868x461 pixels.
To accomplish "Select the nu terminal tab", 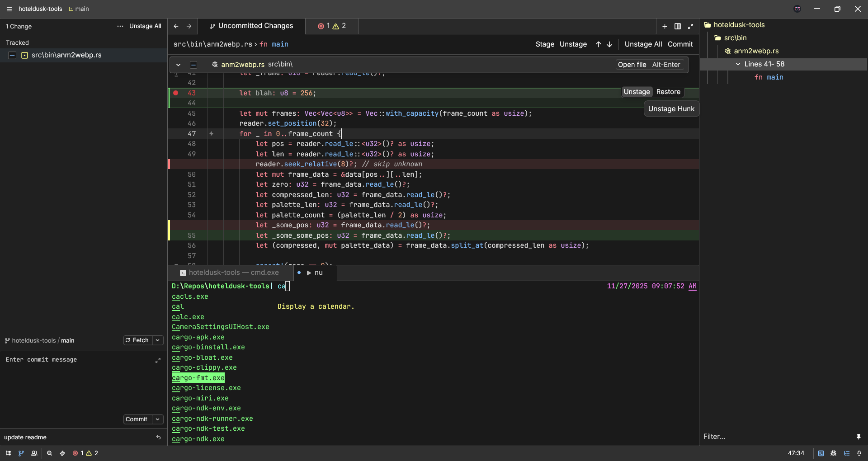I will [315, 273].
